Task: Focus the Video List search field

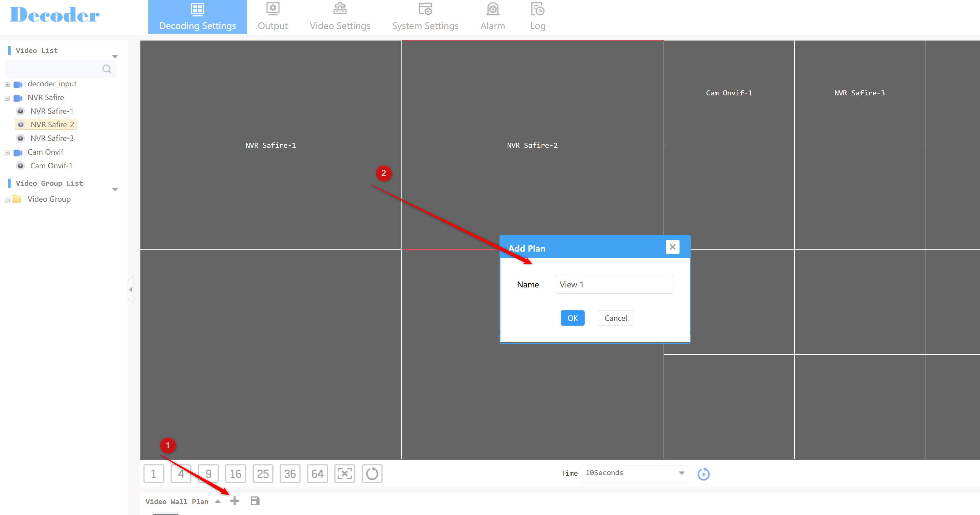Action: tap(61, 69)
